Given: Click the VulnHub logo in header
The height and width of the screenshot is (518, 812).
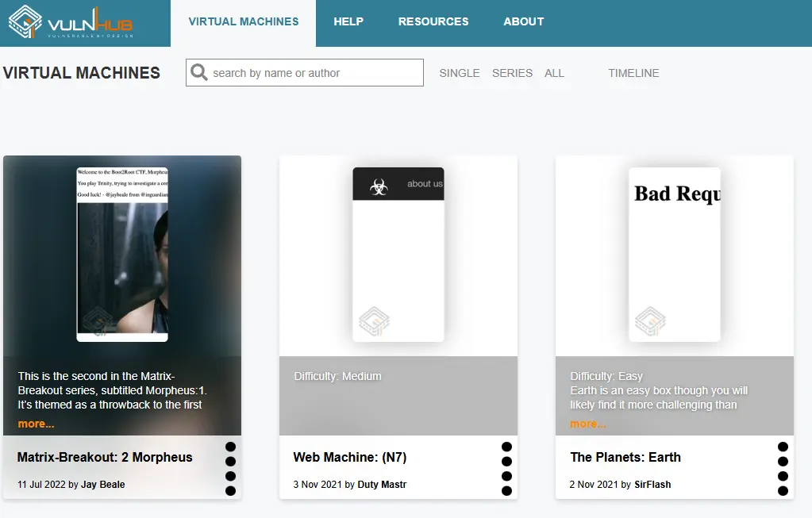Looking at the screenshot, I should point(71,21).
